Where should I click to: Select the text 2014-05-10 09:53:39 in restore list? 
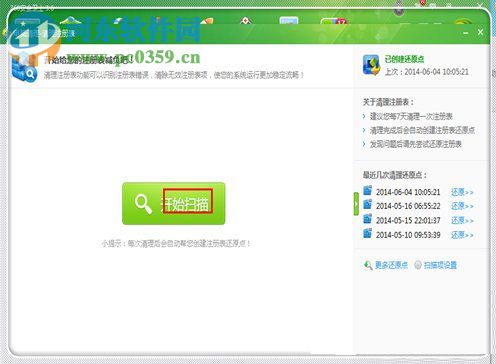[x=408, y=235]
